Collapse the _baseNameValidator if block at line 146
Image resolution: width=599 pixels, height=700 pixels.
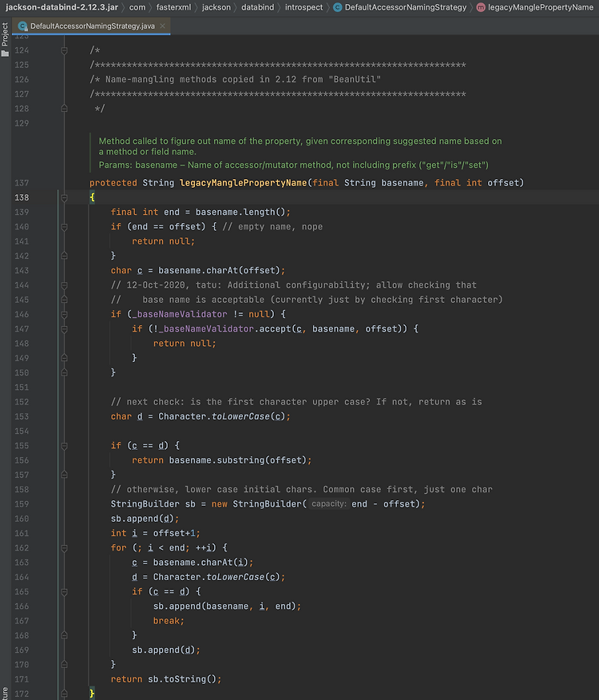[64, 314]
